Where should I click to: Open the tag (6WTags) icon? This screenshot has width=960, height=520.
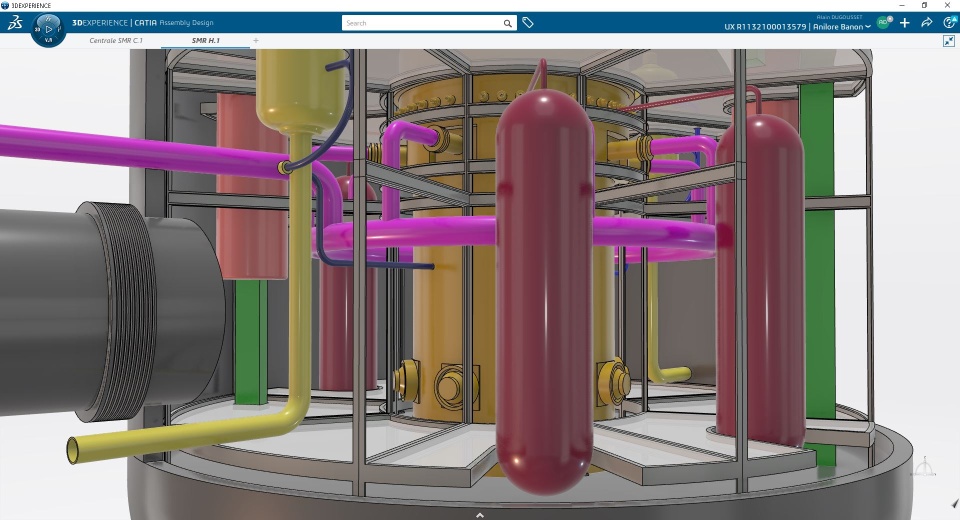coord(528,23)
